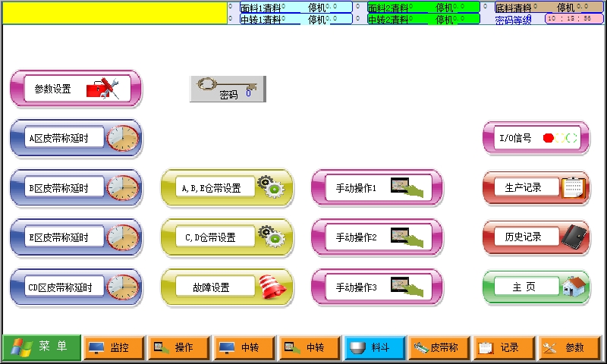Open the B区皮带称延时 settings
The width and height of the screenshot is (607, 364).
(59, 188)
